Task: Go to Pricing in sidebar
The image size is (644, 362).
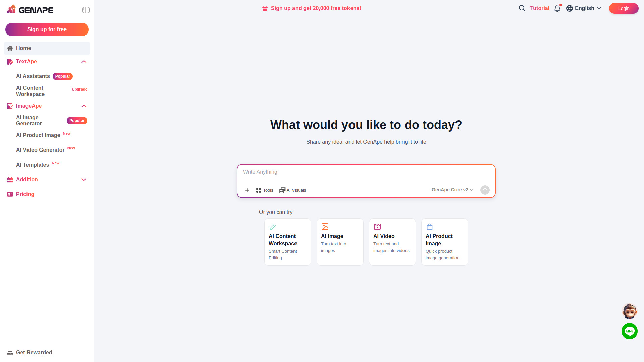Action: point(25,194)
